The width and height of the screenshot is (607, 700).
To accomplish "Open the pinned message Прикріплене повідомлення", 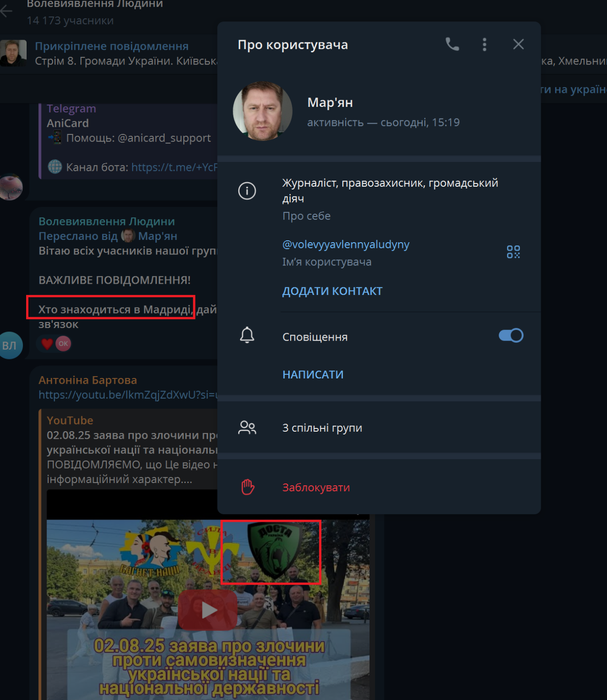I will [112, 53].
